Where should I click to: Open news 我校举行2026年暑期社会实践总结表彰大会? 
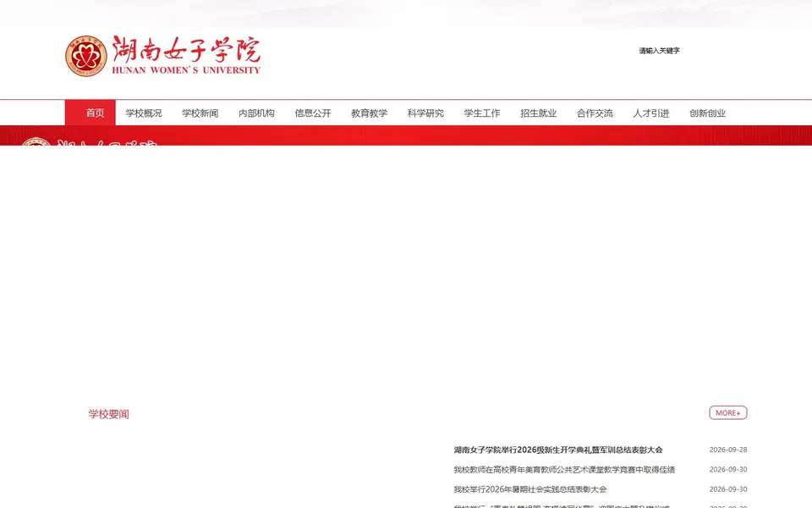pos(530,489)
